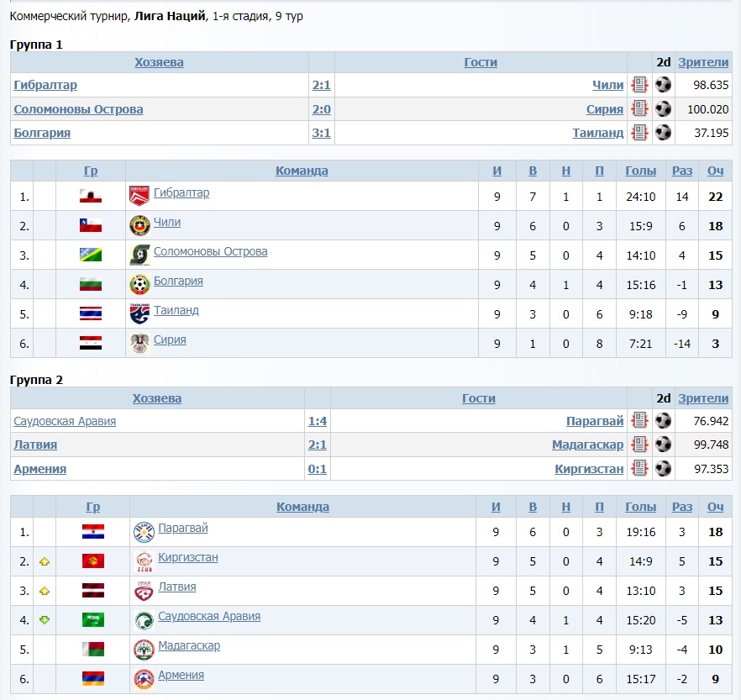
Task: Open 2D ball icon for Саудовская Аравия–Парагвай
Action: tap(664, 421)
